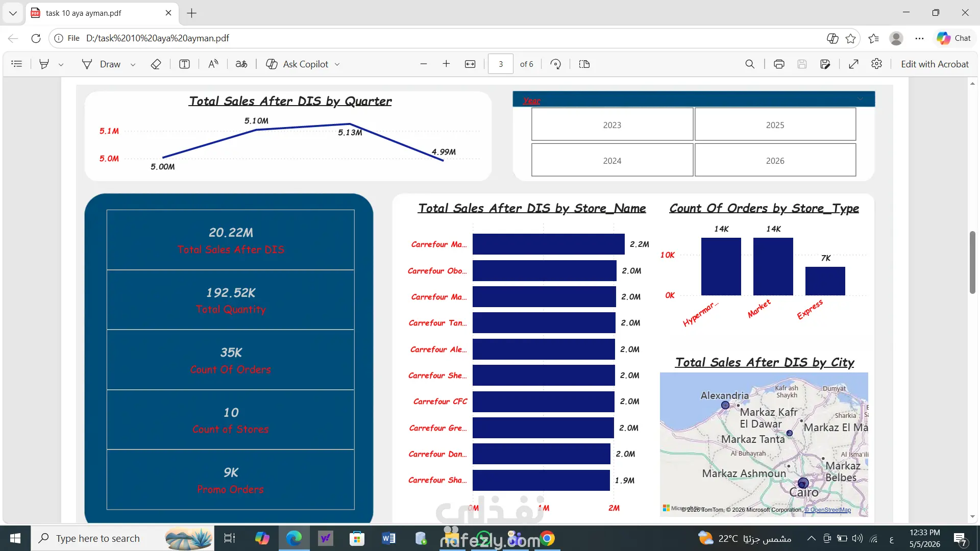The height and width of the screenshot is (551, 980).
Task: Open the volume control in system tray
Action: pos(857,538)
